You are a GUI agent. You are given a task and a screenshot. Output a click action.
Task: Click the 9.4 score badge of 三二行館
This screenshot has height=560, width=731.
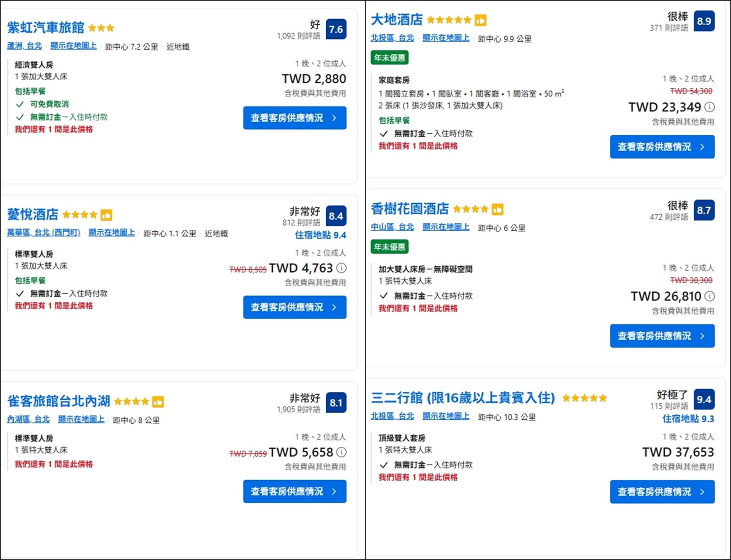[x=704, y=400]
